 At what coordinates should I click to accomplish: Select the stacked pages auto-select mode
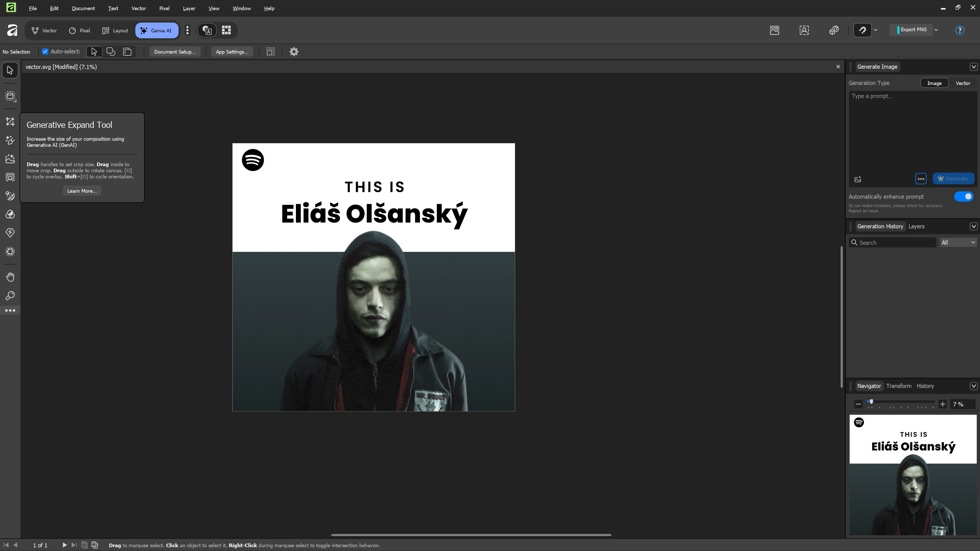click(x=127, y=52)
